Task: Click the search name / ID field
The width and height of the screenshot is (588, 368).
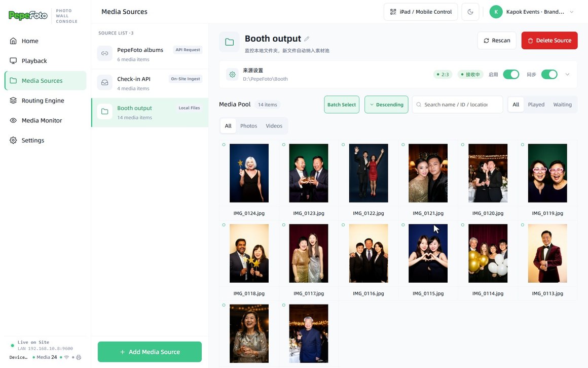Action: (457, 105)
